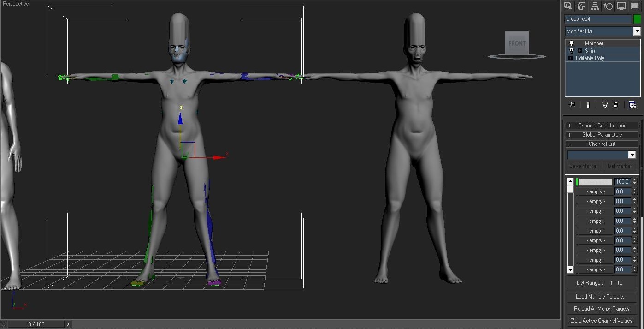Open the Modifier List dropdown arrow
This screenshot has height=329, width=644.
pyautogui.click(x=637, y=31)
